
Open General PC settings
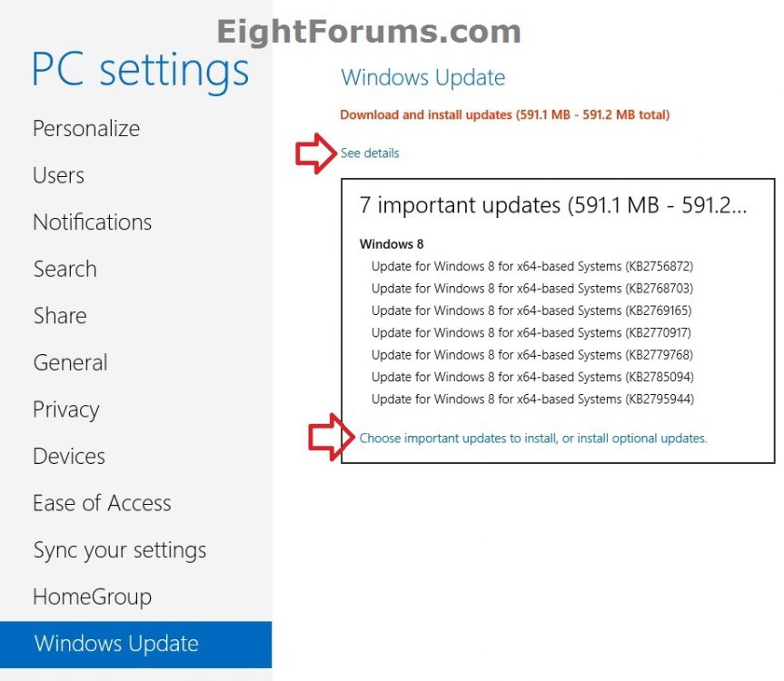pyautogui.click(x=70, y=363)
